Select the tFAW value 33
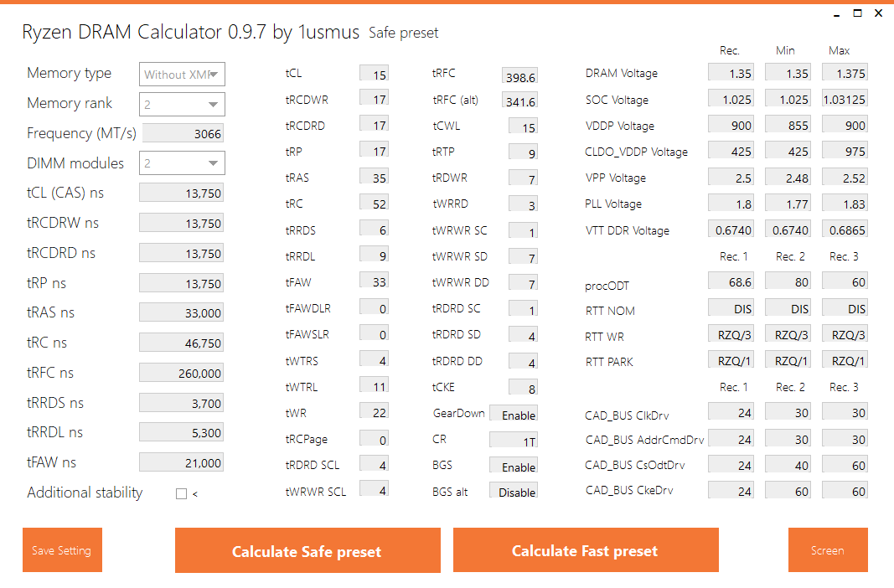 click(374, 281)
